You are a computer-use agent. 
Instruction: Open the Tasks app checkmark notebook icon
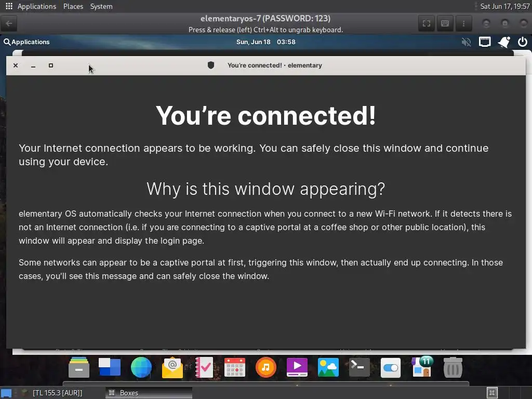point(204,367)
